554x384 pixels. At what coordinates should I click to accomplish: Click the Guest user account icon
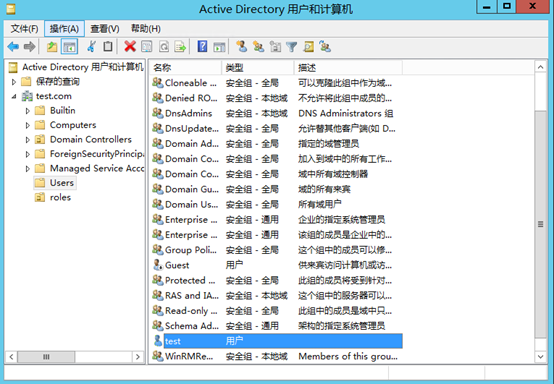pos(158,265)
